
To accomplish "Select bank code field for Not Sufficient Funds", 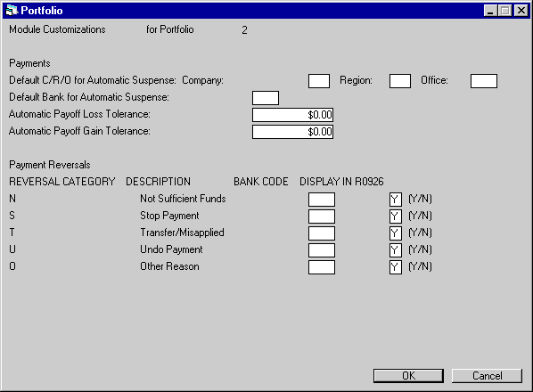I will pos(322,200).
